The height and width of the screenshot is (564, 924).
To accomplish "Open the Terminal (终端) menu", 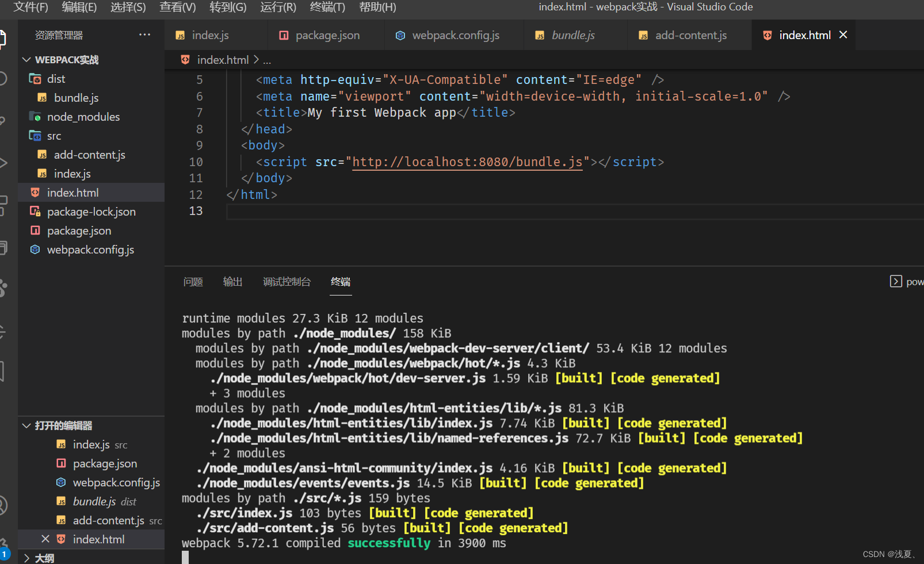I will [x=327, y=7].
